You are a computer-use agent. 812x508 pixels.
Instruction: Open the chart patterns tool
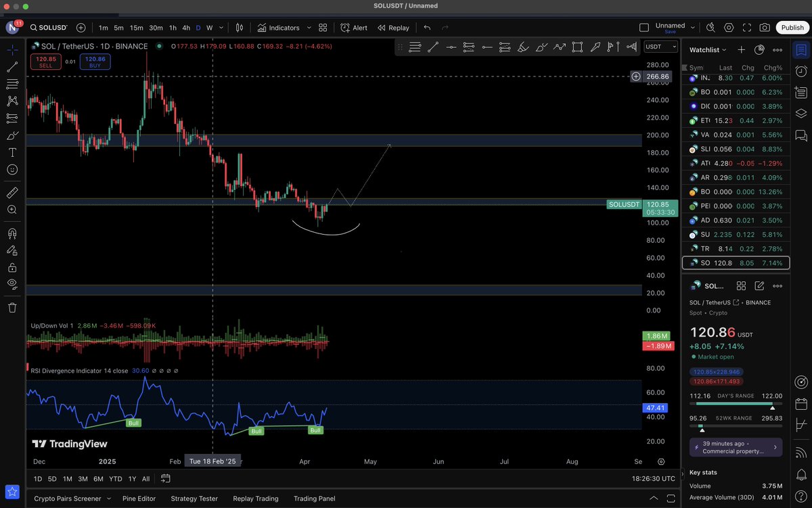[x=12, y=101]
